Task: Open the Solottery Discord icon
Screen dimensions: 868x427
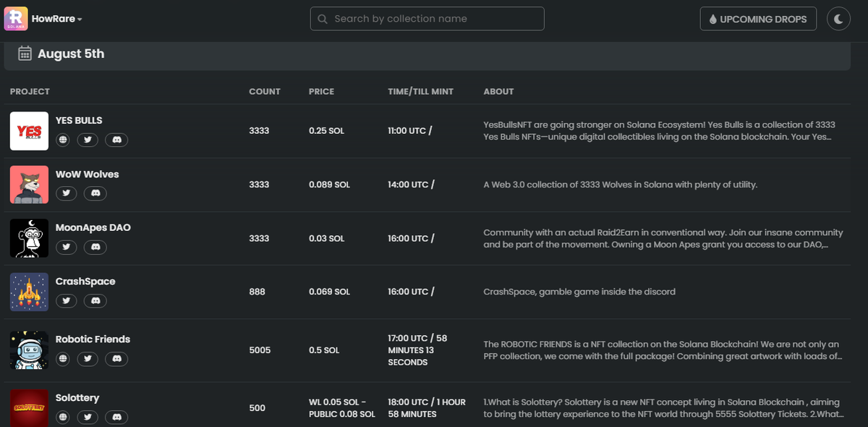Action: [x=116, y=417]
